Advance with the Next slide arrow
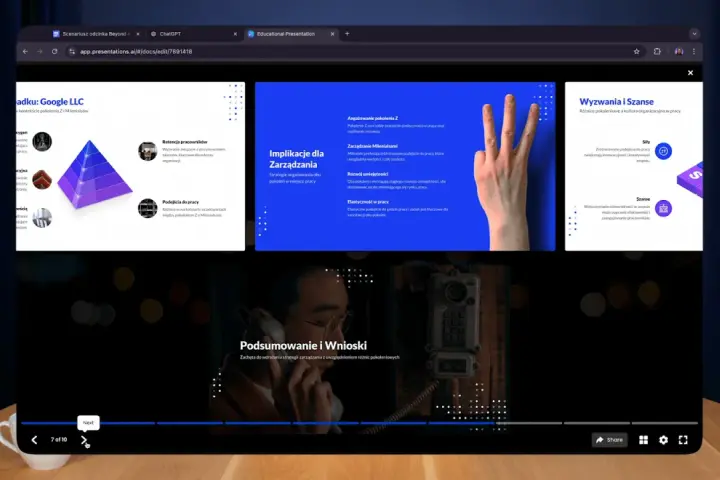The height and width of the screenshot is (480, 720). click(x=84, y=440)
